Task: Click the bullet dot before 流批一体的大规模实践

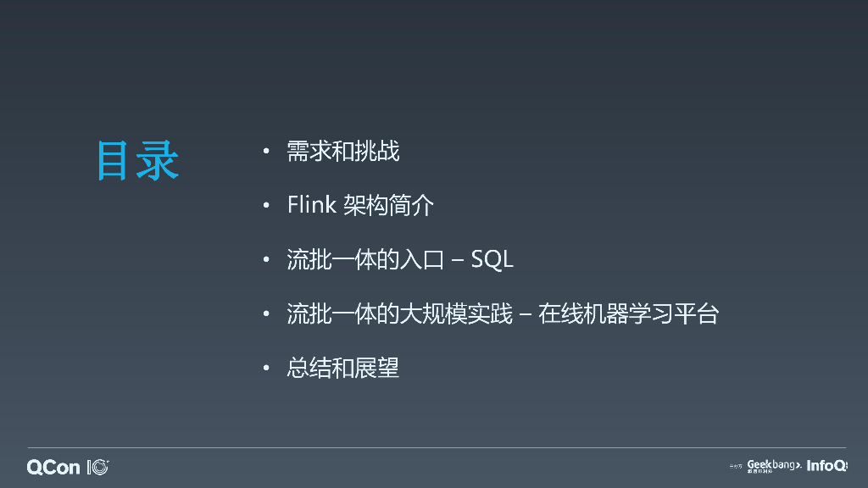Action: (x=266, y=315)
